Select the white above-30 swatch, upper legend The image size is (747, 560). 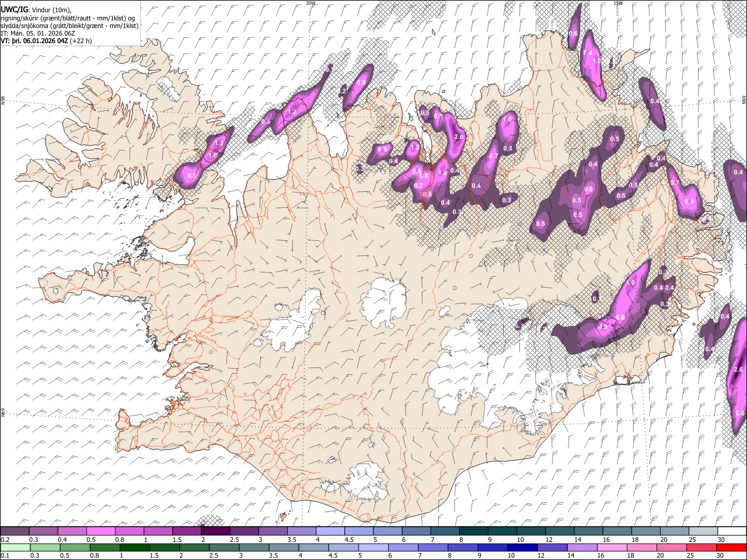click(731, 531)
